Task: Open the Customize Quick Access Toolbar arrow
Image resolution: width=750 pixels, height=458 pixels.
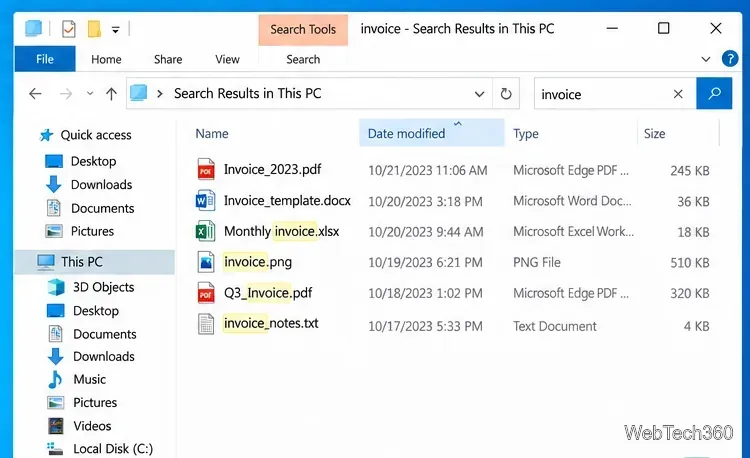Action: (115, 30)
